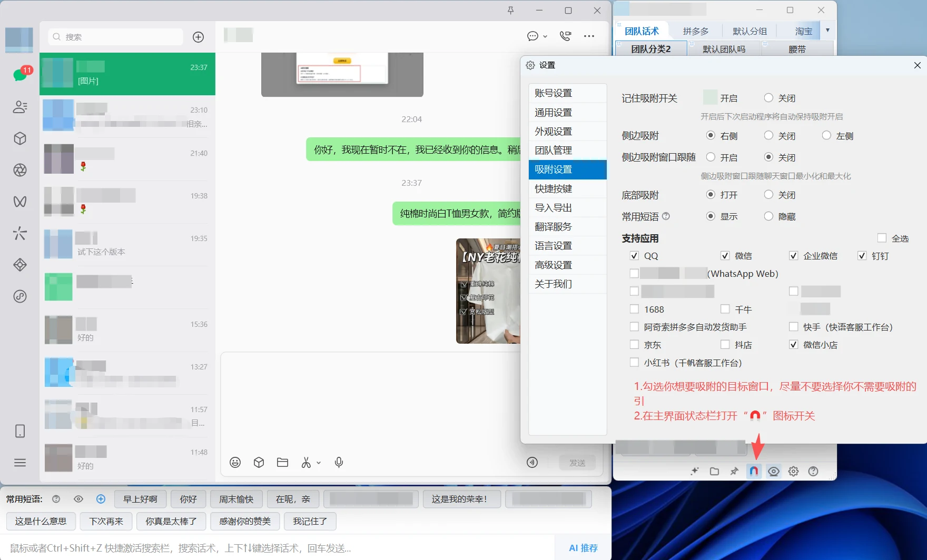This screenshot has height=560, width=927.
Task: Open the Top Stories starburst icon in sidebar
Action: (x=20, y=233)
